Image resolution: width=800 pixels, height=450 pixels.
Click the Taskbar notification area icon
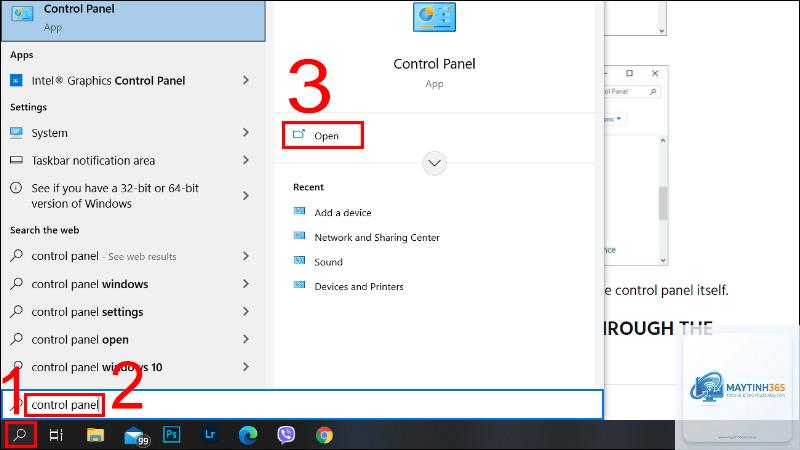tap(16, 160)
